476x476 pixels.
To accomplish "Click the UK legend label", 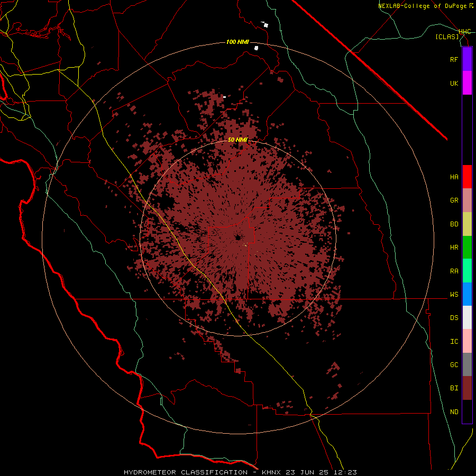I will pos(454,83).
